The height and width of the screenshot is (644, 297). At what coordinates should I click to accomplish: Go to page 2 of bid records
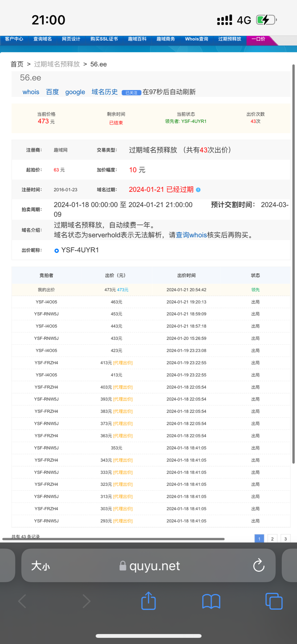tap(272, 539)
